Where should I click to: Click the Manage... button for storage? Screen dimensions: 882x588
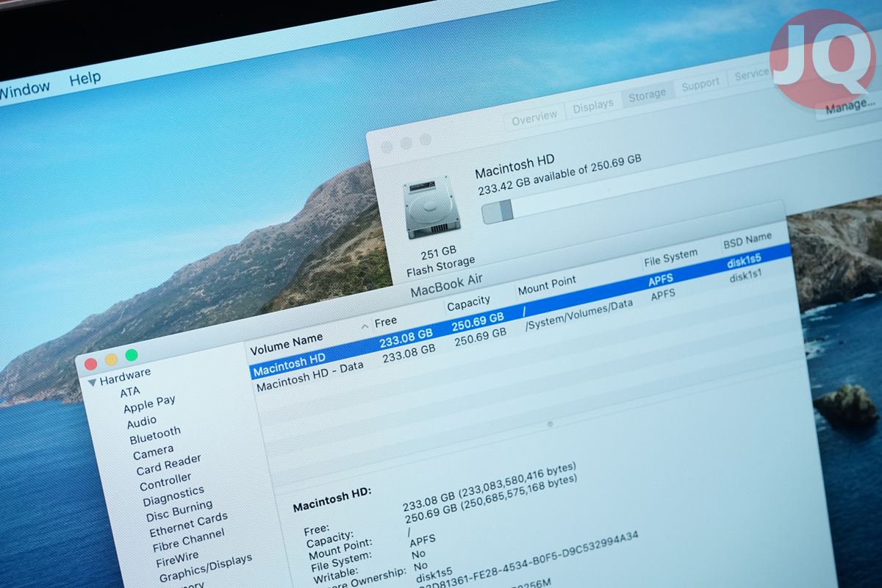click(x=850, y=107)
